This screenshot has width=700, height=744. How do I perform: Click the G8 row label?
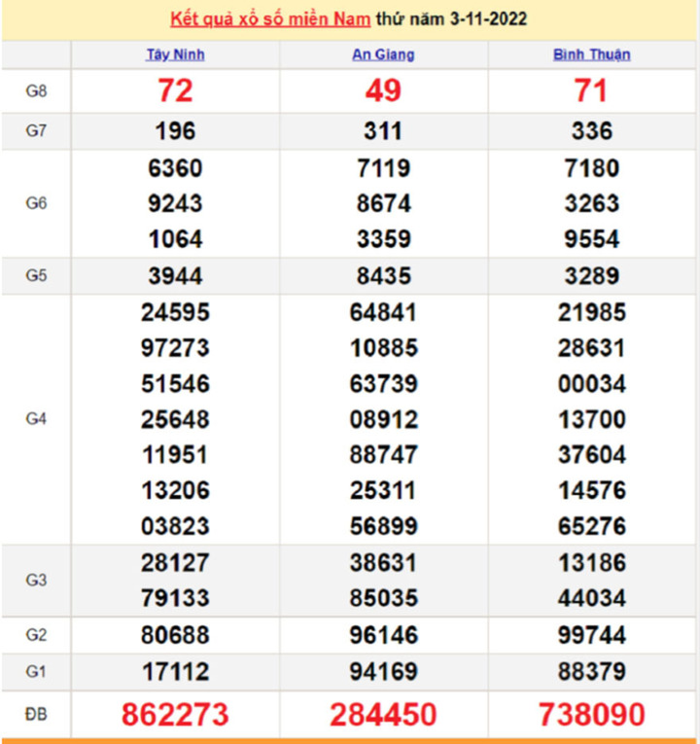coord(36,91)
